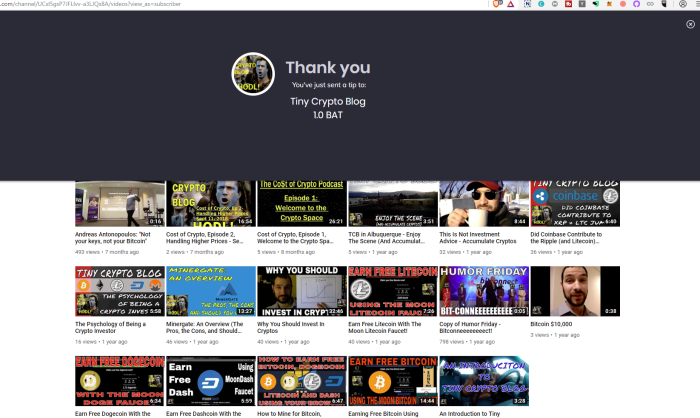The width and height of the screenshot is (700, 418).
Task: Play the Humor Friday Bitconnect video thumbnail
Action: (483, 291)
